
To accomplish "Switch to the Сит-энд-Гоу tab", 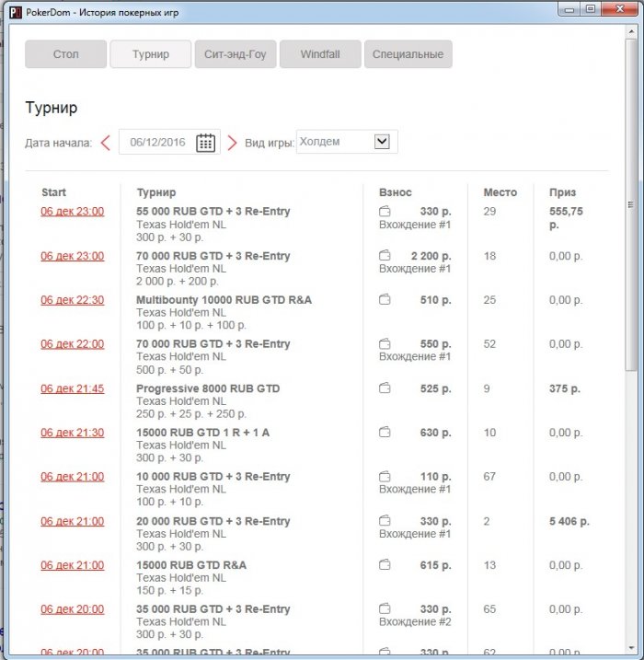I will pyautogui.click(x=236, y=54).
